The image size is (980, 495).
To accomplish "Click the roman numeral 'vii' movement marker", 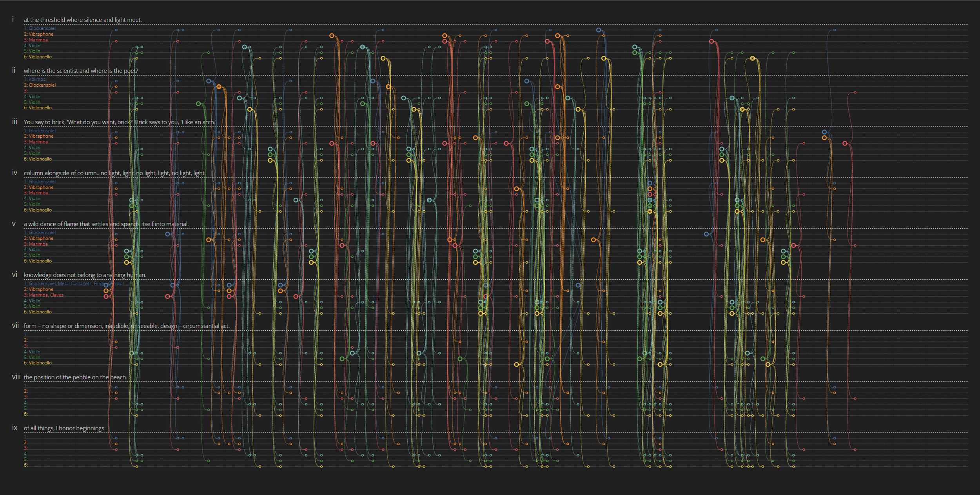I will [x=15, y=326].
